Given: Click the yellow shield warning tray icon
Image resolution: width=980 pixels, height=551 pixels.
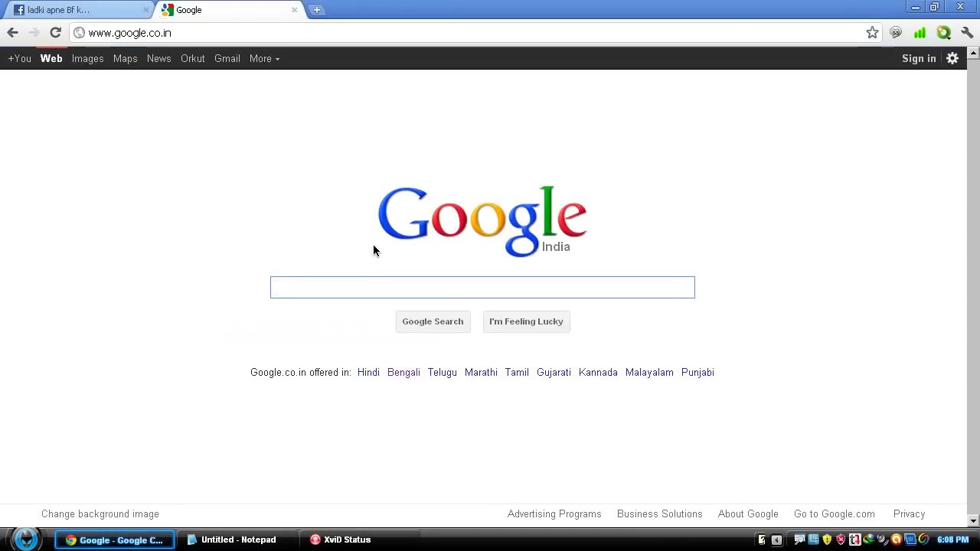Looking at the screenshot, I should [x=827, y=540].
